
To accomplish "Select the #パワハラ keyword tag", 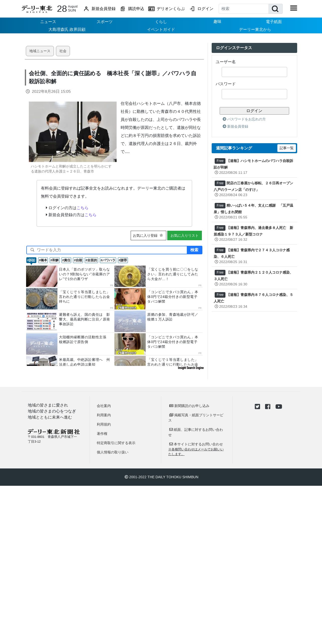I will 108,260.
